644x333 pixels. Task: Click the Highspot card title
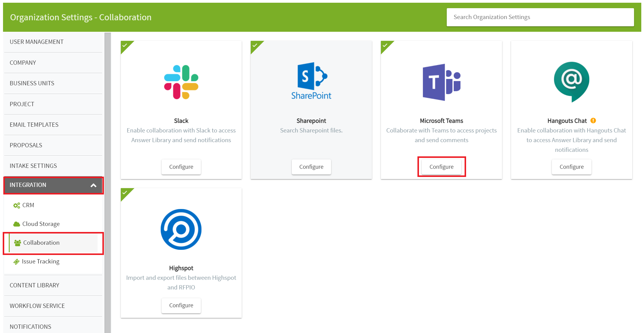(x=181, y=268)
